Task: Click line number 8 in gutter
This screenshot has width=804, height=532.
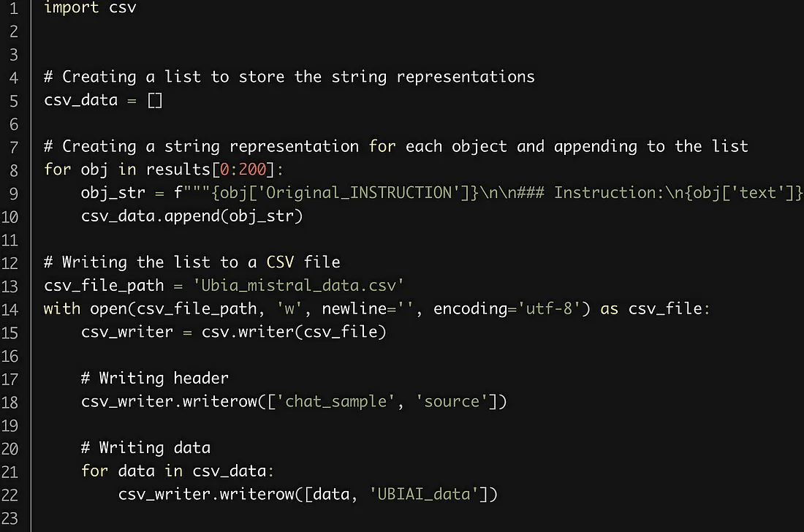Action: [x=14, y=170]
